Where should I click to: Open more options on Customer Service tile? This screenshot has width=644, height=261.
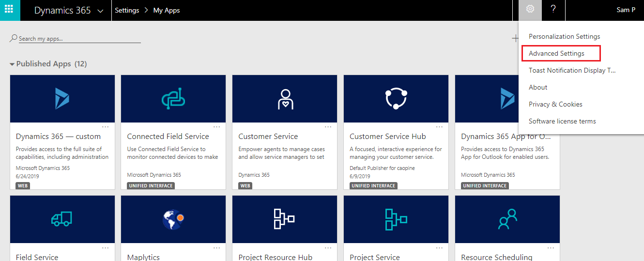coord(328,127)
